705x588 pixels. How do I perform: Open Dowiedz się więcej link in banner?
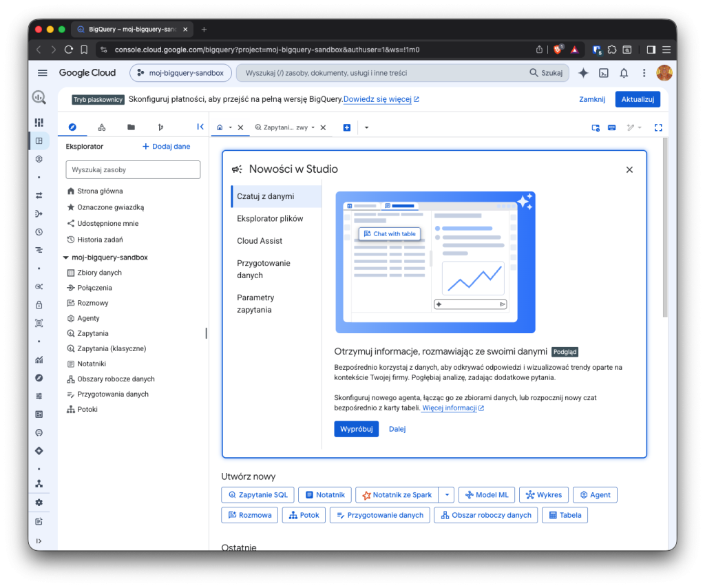[x=381, y=99]
